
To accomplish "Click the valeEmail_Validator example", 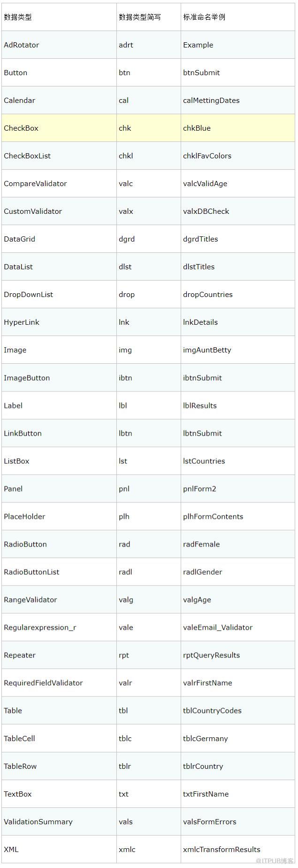I will [218, 627].
